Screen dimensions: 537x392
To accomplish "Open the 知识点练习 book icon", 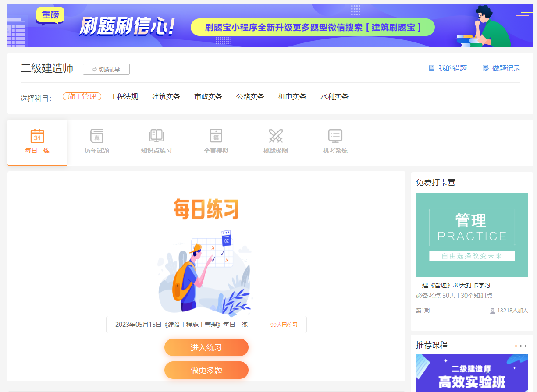I will [156, 140].
